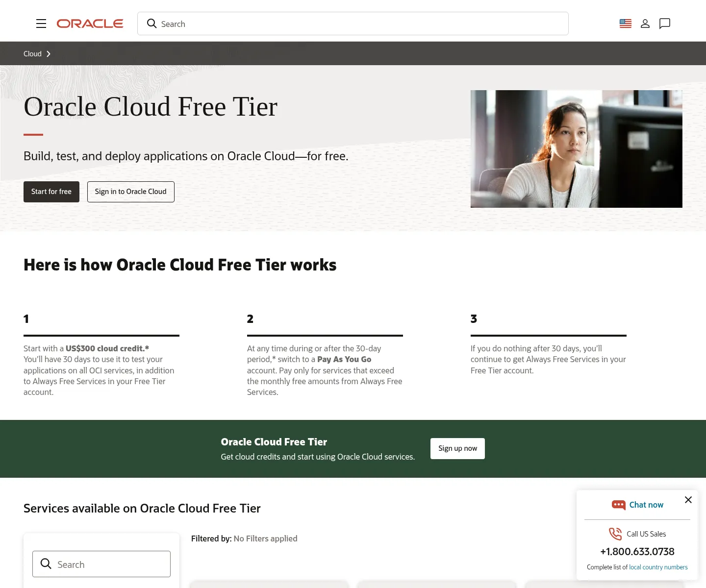Click the red chat bubble icon
The height and width of the screenshot is (588, 706).
619,505
